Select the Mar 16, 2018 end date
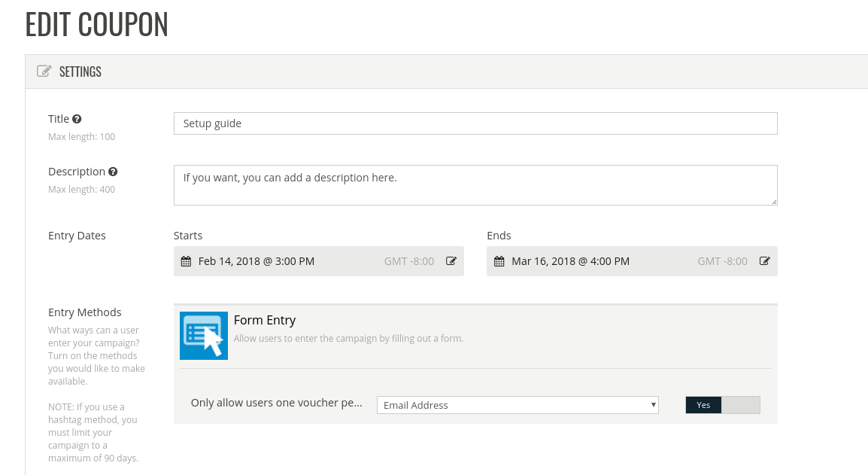The width and height of the screenshot is (868, 475). pos(570,261)
